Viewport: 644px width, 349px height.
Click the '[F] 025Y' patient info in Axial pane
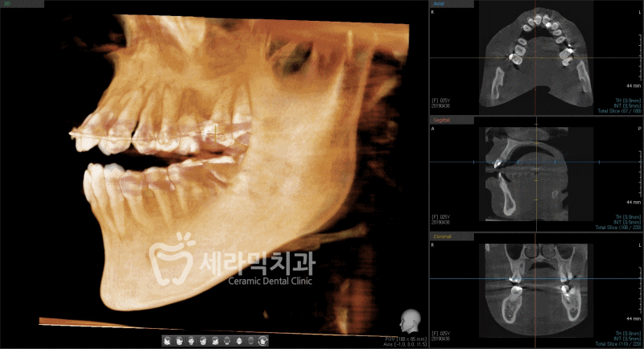tap(440, 101)
